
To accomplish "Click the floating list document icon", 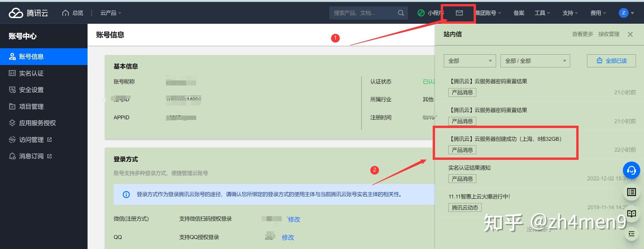I will click(x=632, y=192).
